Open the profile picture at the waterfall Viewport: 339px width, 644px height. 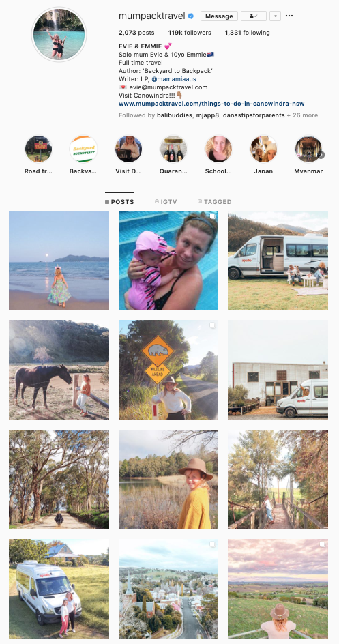[59, 34]
